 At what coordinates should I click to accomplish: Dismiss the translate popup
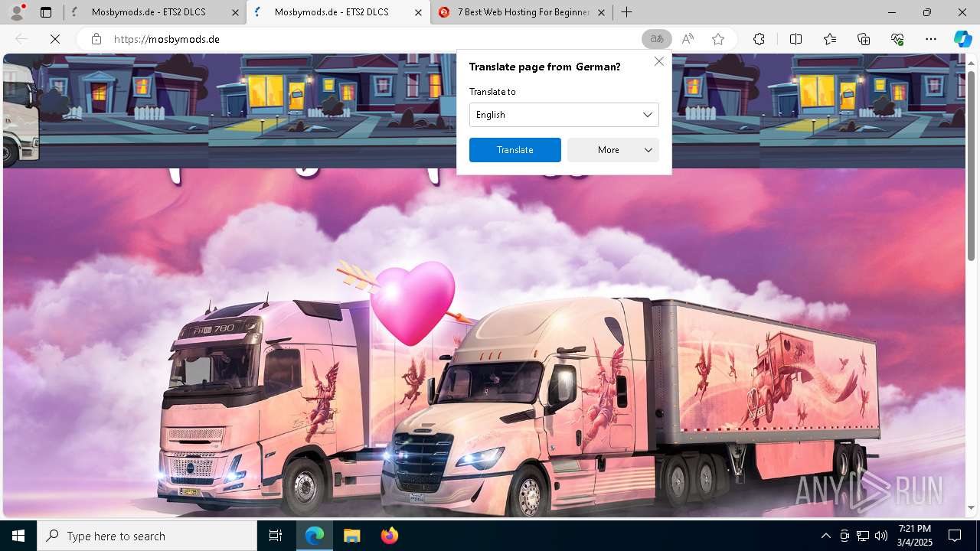tap(658, 61)
